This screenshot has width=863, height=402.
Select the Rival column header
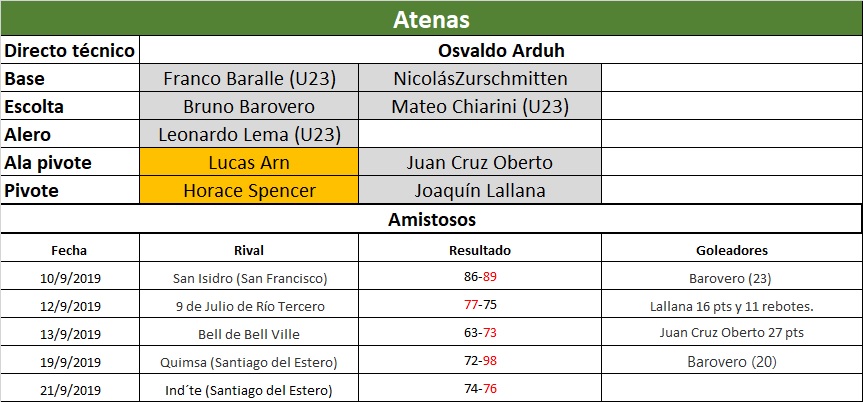coord(249,250)
